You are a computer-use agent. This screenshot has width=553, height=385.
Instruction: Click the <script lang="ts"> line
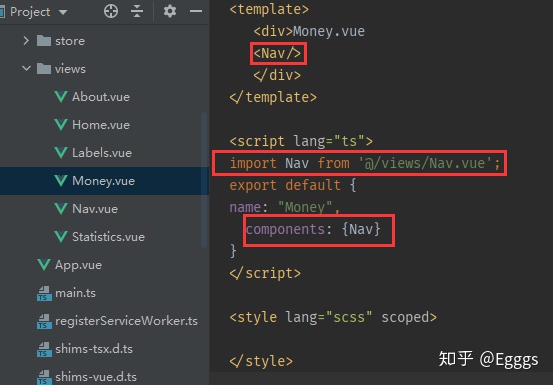[301, 141]
